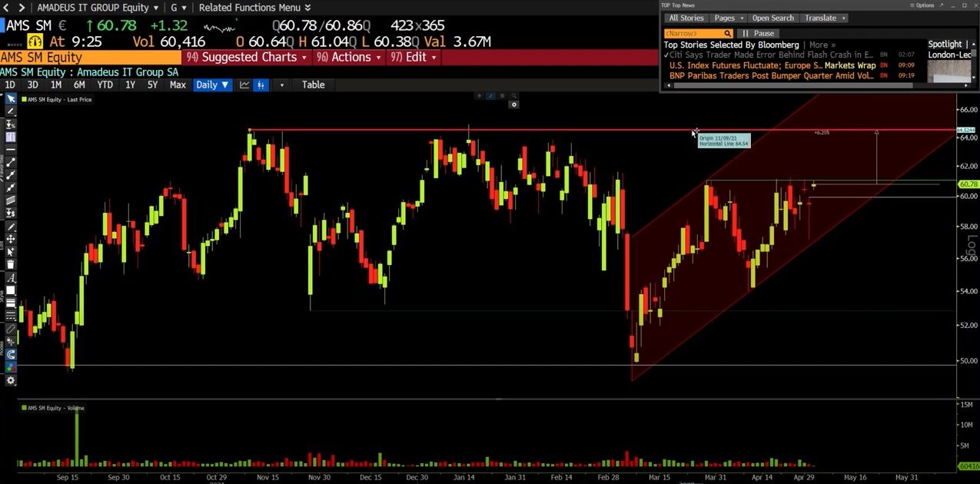
Task: Open the BNP Paribas Traders headline
Action: pos(771,76)
